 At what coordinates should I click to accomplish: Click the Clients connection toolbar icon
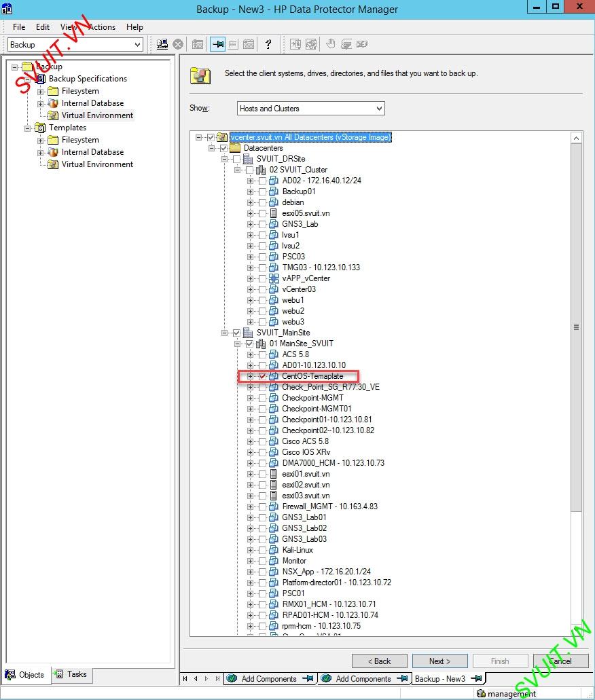coord(162,44)
